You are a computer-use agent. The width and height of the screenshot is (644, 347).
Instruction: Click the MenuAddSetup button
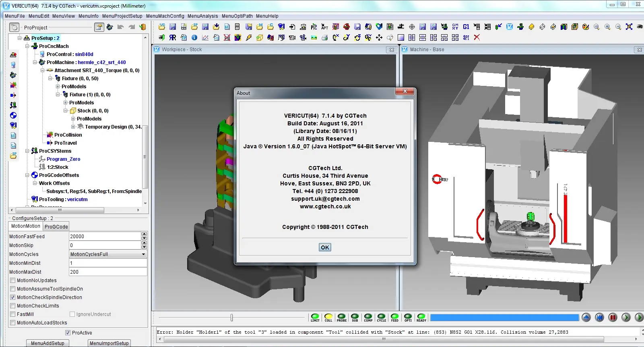[x=47, y=343]
